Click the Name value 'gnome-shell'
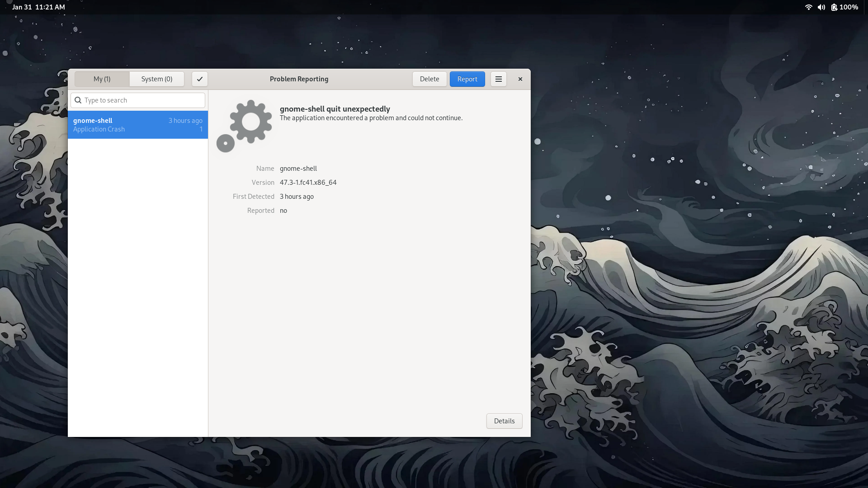This screenshot has height=488, width=868. point(298,169)
